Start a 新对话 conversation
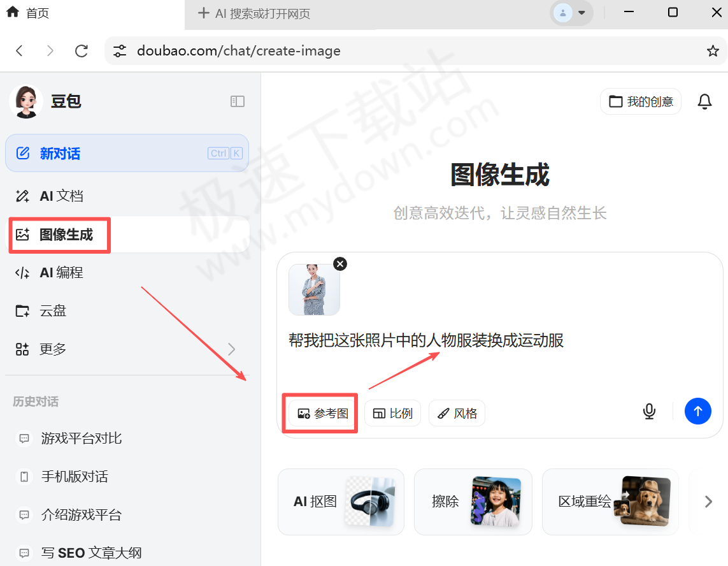 click(x=57, y=153)
